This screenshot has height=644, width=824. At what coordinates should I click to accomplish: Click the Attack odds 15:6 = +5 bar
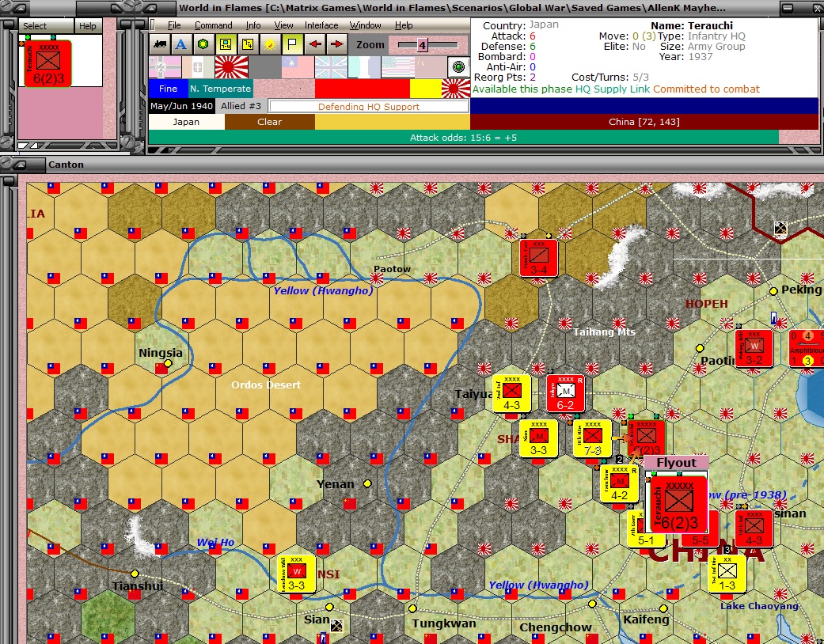tap(463, 138)
